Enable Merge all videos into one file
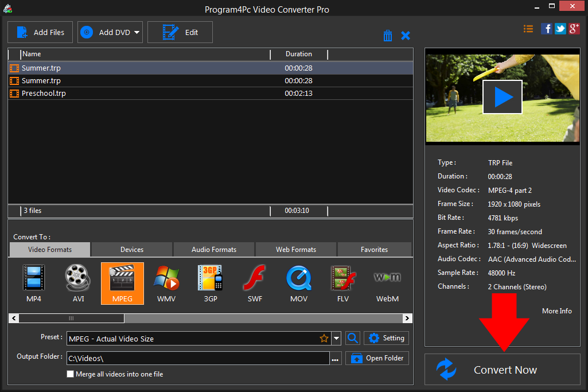Image resolution: width=588 pixels, height=392 pixels. click(x=70, y=374)
